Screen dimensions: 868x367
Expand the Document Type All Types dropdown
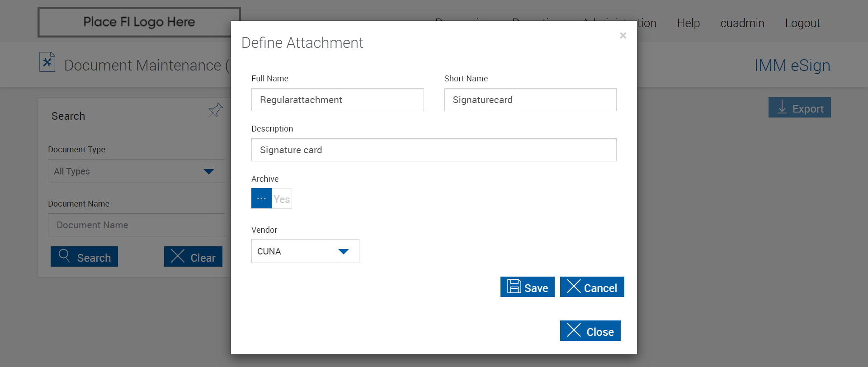pos(136,171)
